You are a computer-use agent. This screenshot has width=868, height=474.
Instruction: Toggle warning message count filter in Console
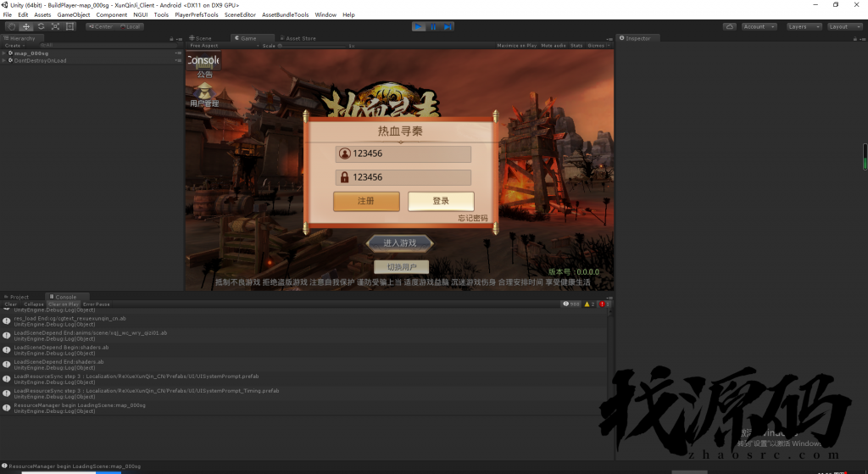(589, 304)
